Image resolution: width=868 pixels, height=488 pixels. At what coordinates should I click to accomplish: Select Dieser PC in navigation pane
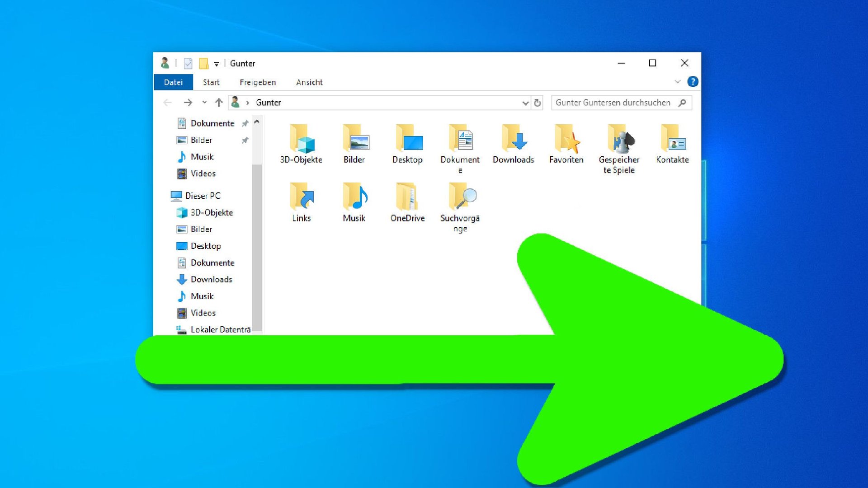[x=203, y=196]
